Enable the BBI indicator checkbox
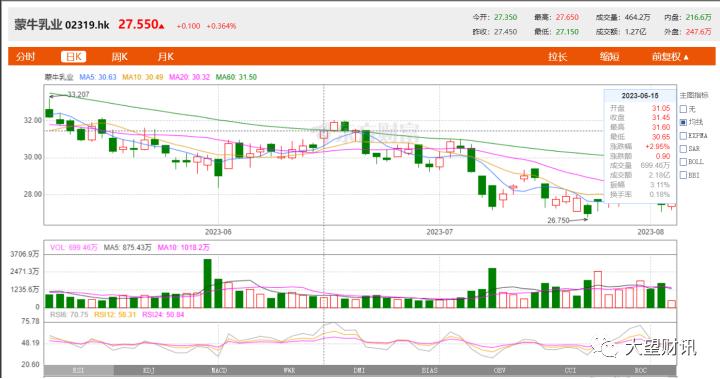 pyautogui.click(x=683, y=175)
